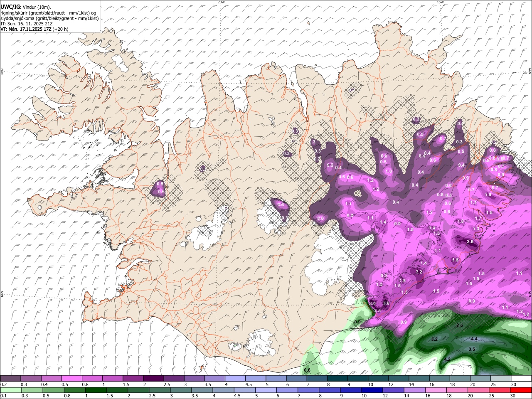Click the white '1.8' snow value label
The height and width of the screenshot is (399, 532).
pyautogui.click(x=461, y=222)
